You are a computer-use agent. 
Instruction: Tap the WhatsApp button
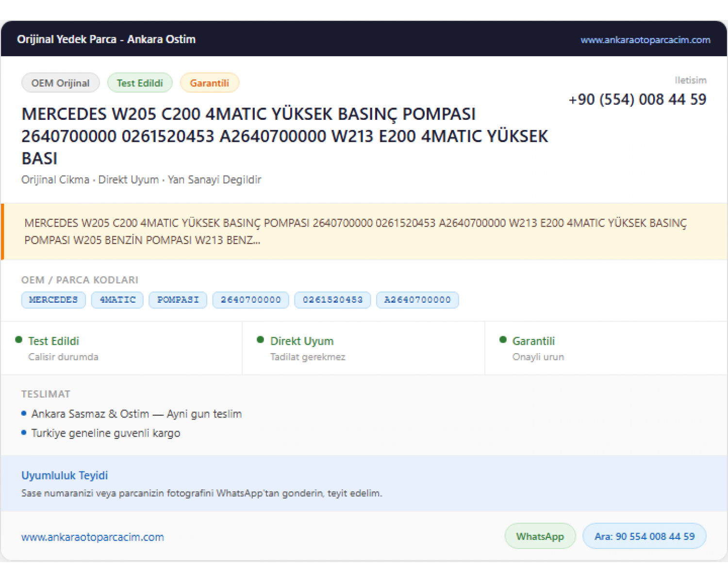(x=540, y=536)
